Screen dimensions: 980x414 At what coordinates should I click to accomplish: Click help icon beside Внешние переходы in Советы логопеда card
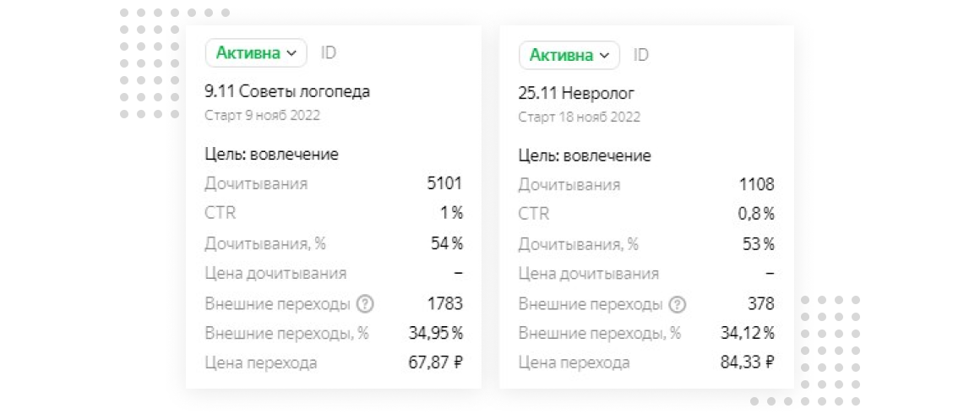tap(365, 303)
